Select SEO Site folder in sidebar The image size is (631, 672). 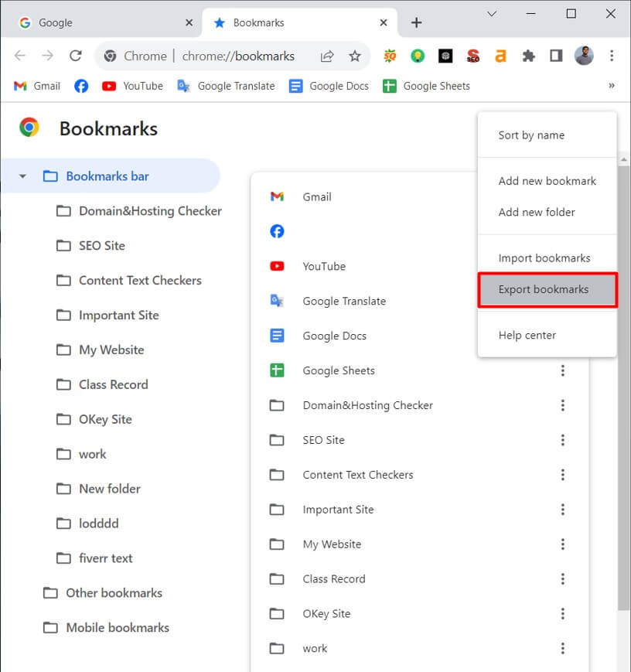coord(91,246)
